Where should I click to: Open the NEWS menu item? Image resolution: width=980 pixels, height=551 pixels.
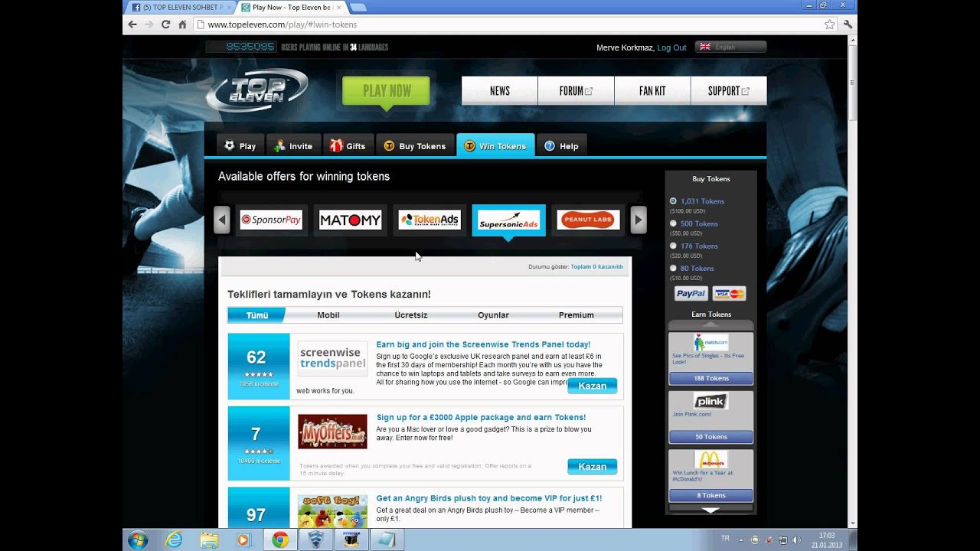pyautogui.click(x=499, y=91)
